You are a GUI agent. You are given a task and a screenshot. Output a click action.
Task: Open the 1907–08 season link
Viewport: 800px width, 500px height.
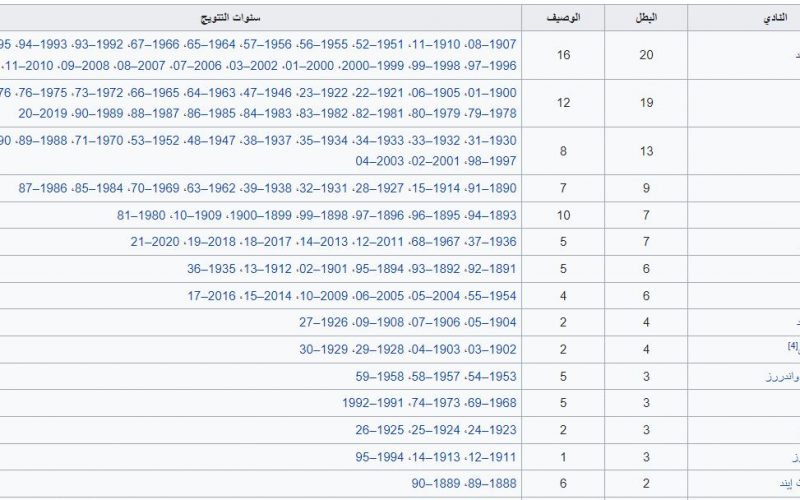pos(493,44)
